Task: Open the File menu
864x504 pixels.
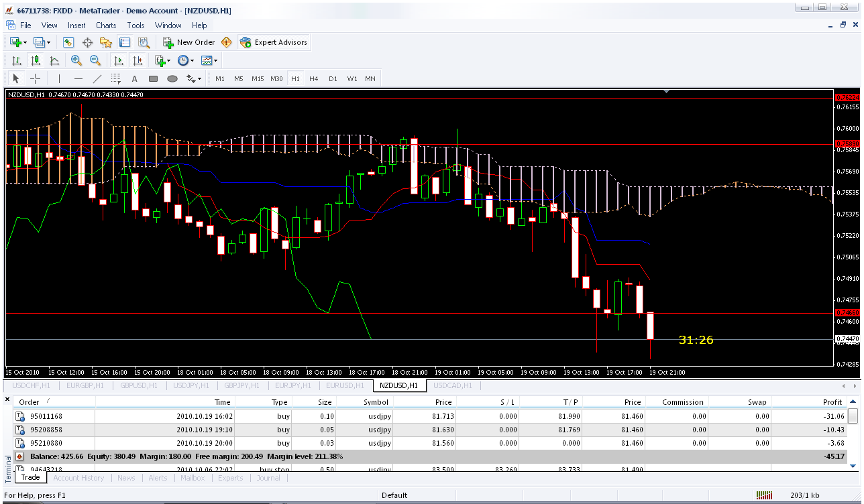Action: pyautogui.click(x=25, y=25)
